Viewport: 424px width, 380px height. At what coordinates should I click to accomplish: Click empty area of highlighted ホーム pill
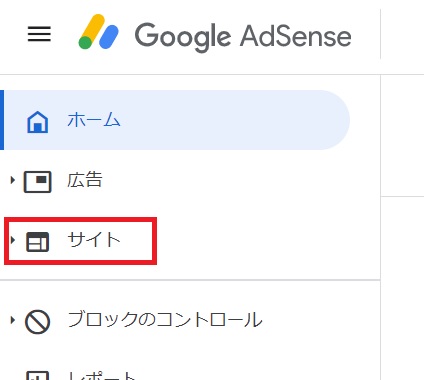click(x=233, y=120)
